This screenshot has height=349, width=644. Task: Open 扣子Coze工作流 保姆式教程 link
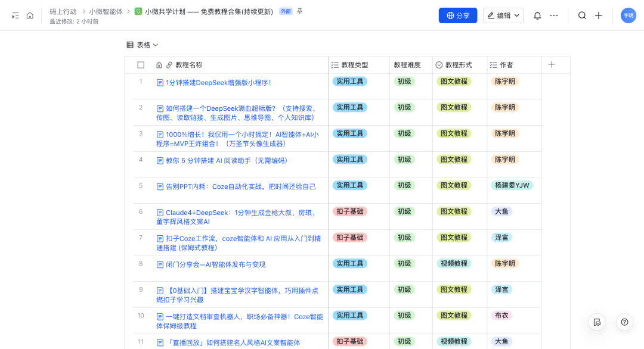239,243
